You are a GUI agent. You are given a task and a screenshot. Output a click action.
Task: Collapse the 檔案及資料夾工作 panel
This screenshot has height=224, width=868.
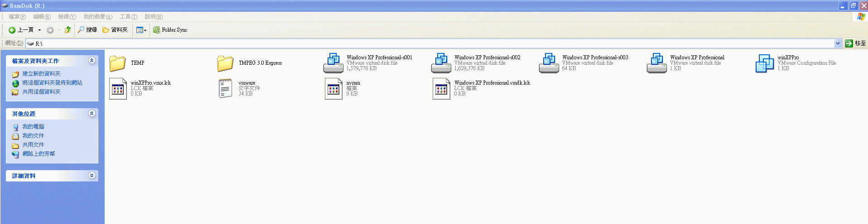[x=92, y=61]
